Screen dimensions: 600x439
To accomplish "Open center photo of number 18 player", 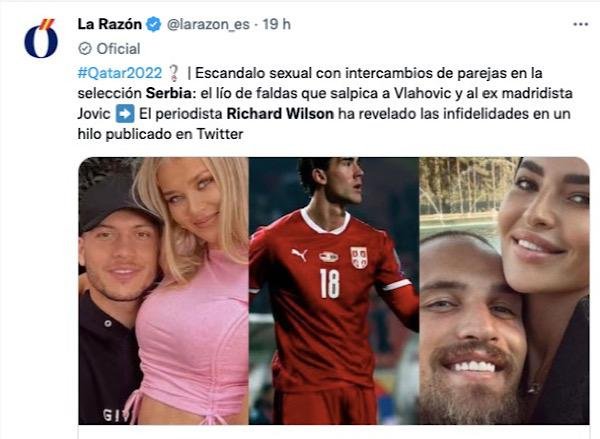I will pos(334,291).
